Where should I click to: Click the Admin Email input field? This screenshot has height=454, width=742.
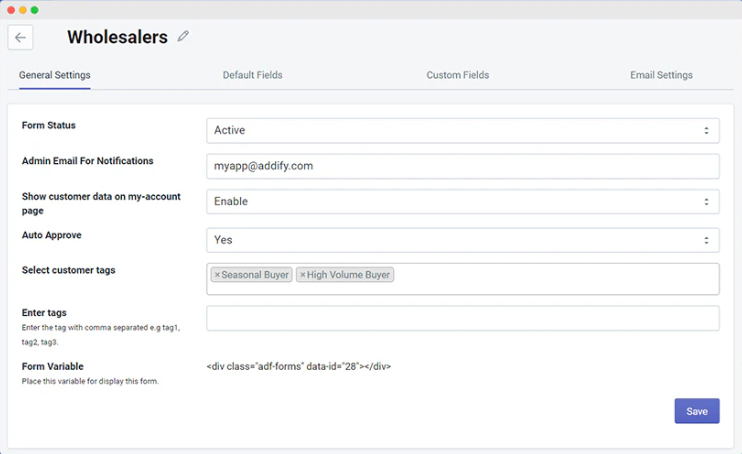pyautogui.click(x=462, y=166)
